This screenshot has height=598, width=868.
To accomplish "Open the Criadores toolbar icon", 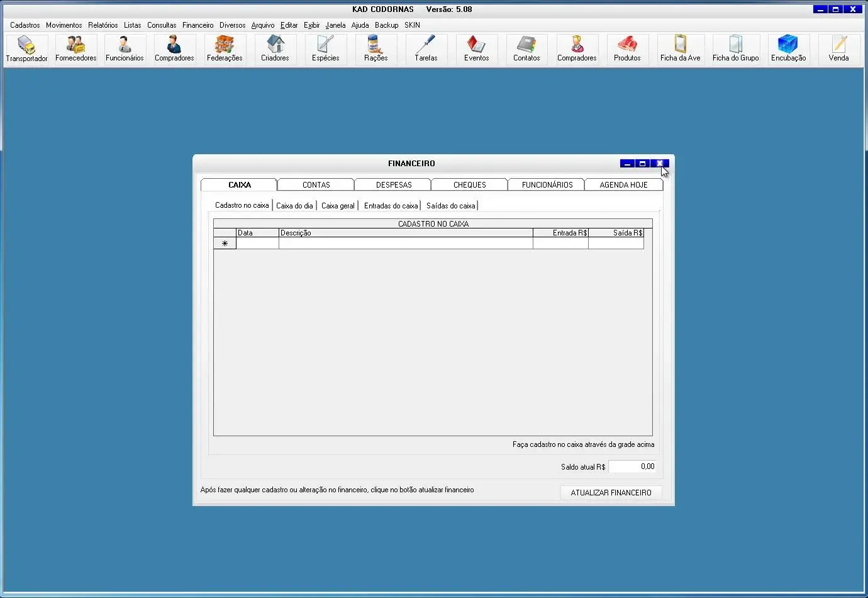I will click(x=275, y=49).
